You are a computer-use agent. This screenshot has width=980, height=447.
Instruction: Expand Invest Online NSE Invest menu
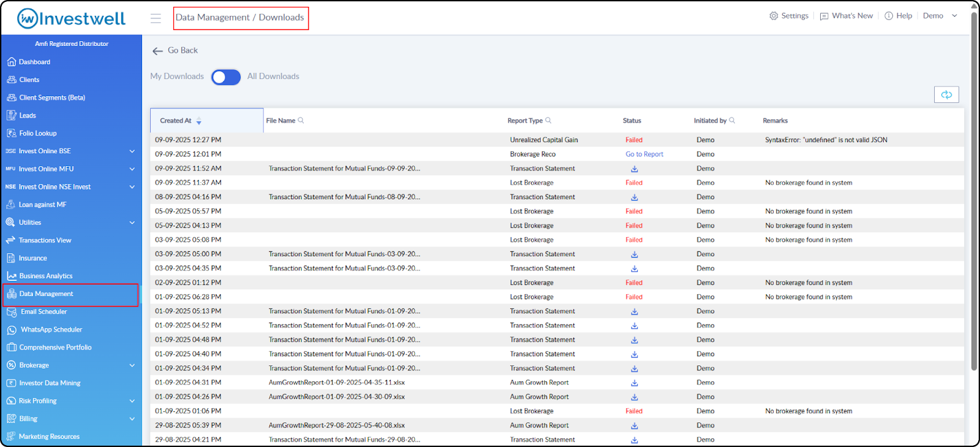tap(132, 186)
